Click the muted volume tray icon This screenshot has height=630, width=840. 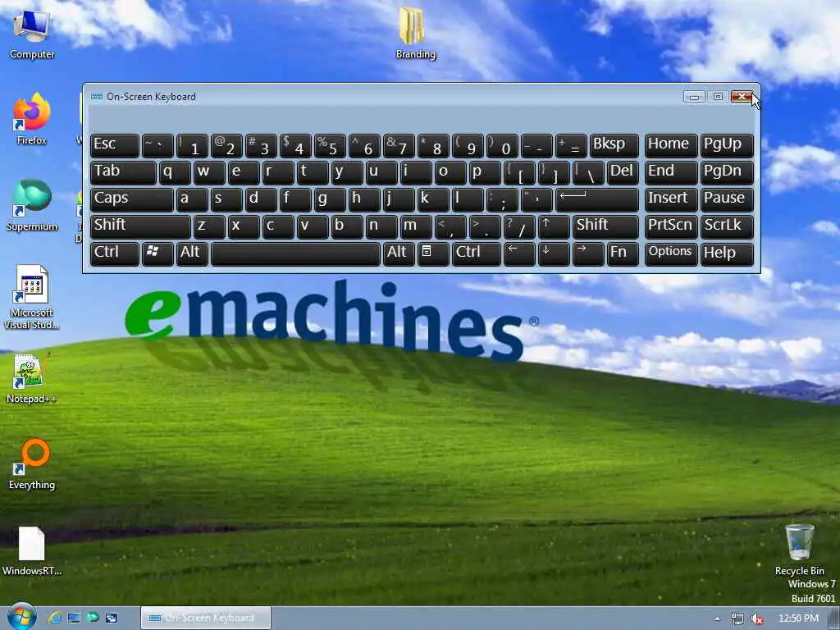pos(757,619)
